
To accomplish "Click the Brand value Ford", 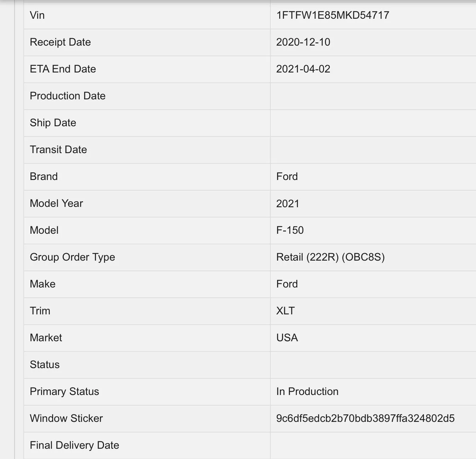I will pyautogui.click(x=287, y=176).
